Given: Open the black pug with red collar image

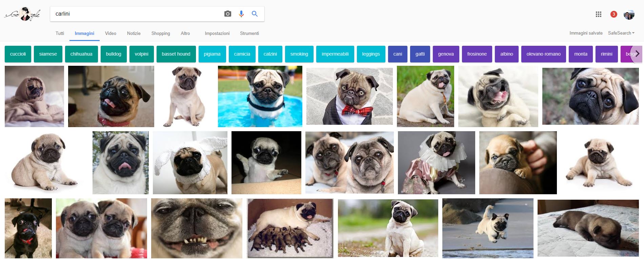Looking at the screenshot, I should tap(28, 228).
